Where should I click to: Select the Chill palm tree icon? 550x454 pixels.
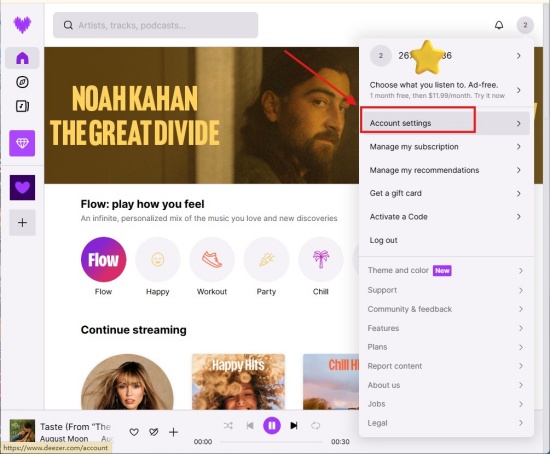(x=321, y=260)
